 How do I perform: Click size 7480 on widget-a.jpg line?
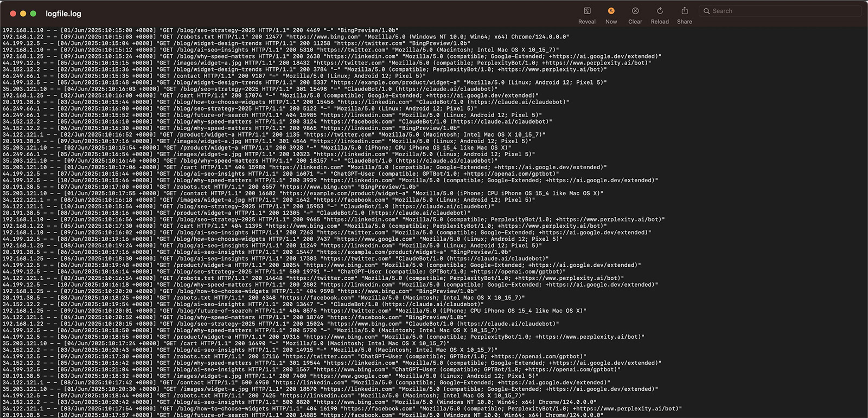pyautogui.click(x=299, y=376)
